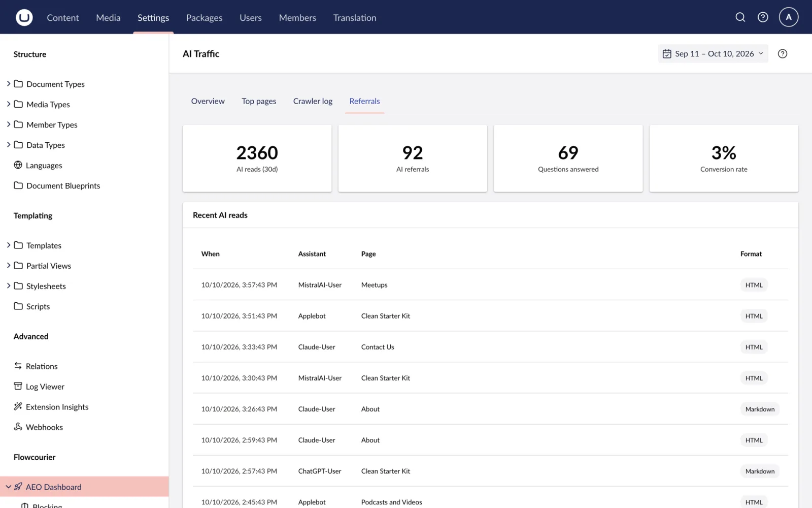Click the AI Traffic help icon

(x=783, y=54)
